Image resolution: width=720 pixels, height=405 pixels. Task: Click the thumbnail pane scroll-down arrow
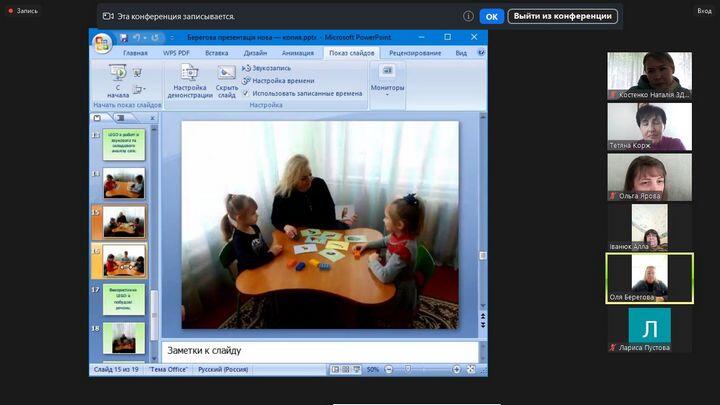pos(154,358)
